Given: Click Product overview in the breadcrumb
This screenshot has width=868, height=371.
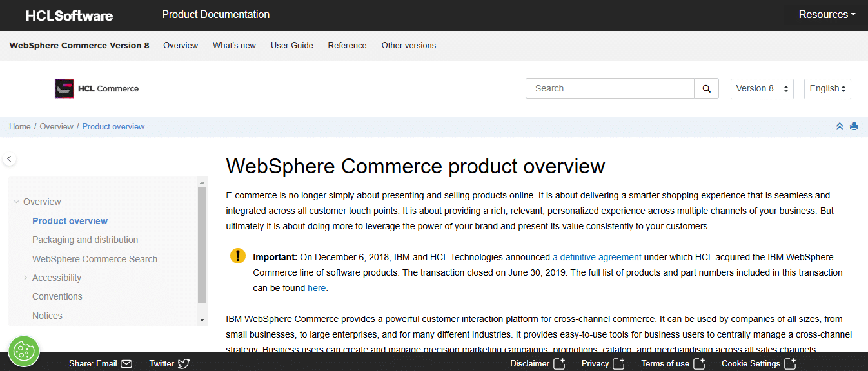Looking at the screenshot, I should [113, 126].
